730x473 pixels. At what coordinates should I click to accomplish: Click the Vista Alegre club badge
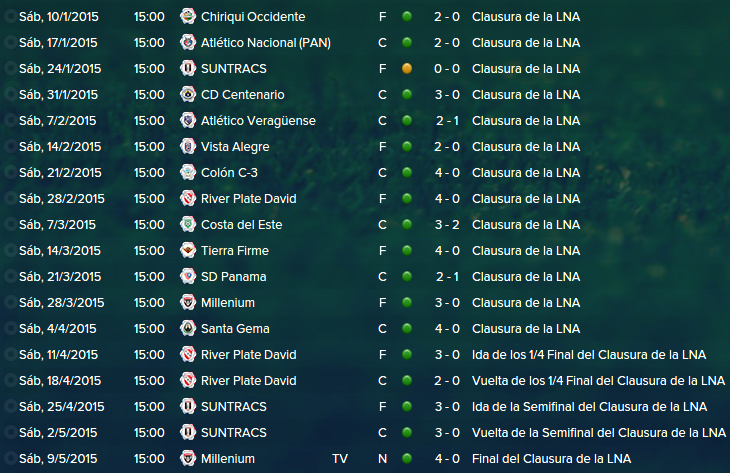pyautogui.click(x=188, y=147)
